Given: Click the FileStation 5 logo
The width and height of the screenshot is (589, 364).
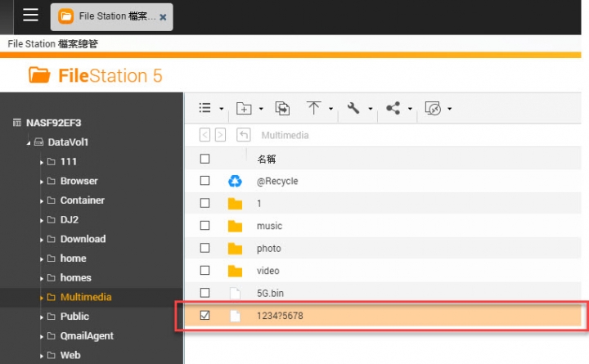Looking at the screenshot, I should 96,75.
